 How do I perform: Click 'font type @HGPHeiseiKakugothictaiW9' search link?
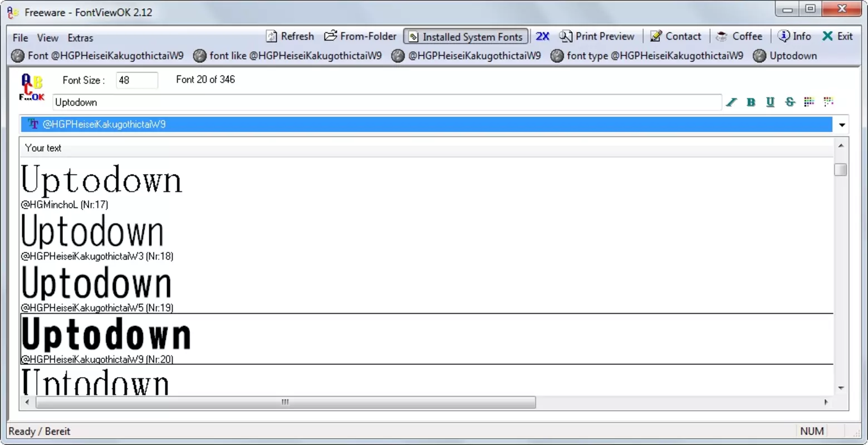647,56
